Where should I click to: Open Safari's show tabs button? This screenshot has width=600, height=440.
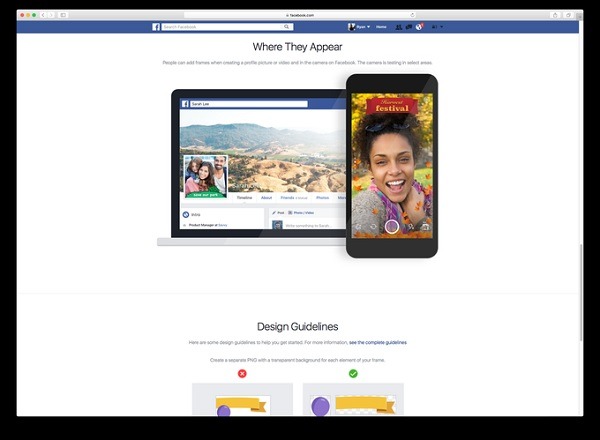click(x=569, y=15)
